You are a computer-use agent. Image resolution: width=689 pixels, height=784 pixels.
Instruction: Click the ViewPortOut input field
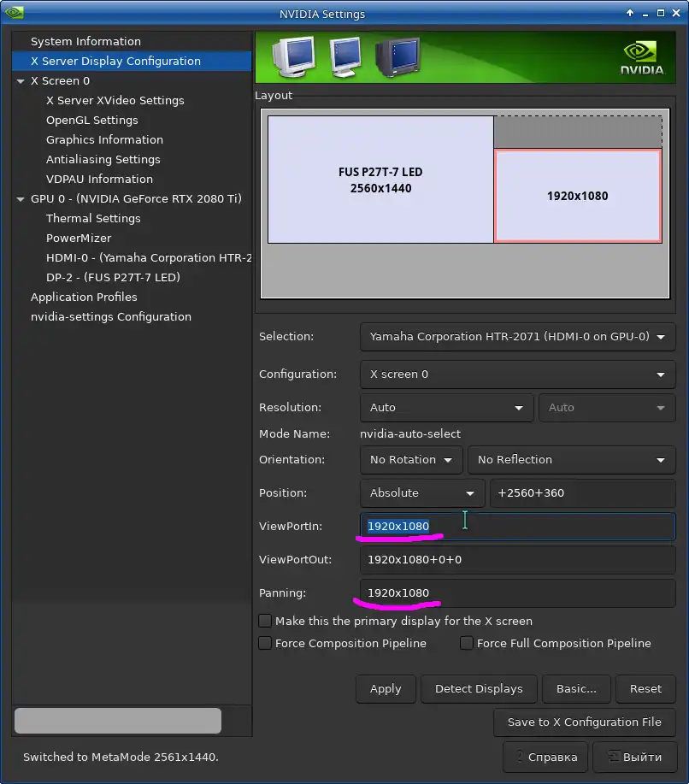(517, 559)
